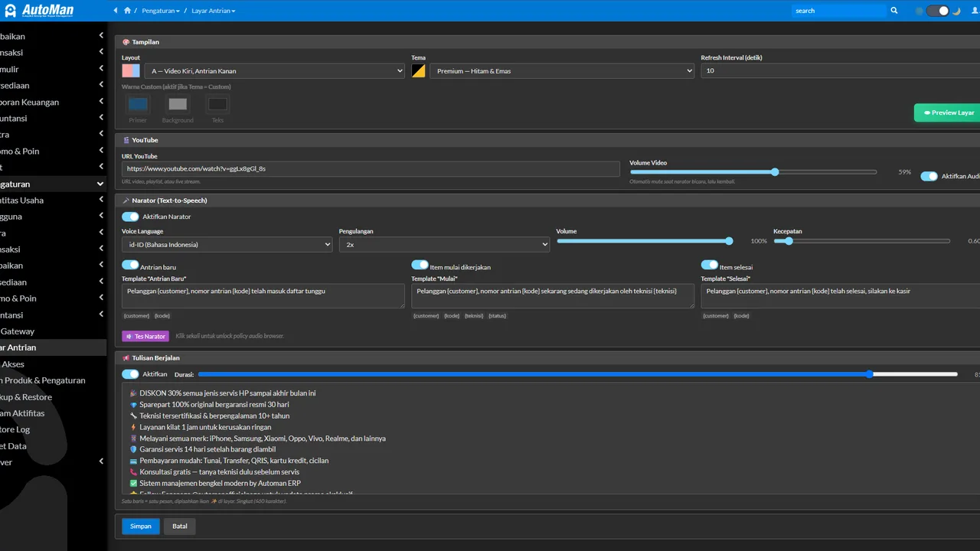The height and width of the screenshot is (551, 980).
Task: Open Restore Log sidebar item
Action: 52,429
